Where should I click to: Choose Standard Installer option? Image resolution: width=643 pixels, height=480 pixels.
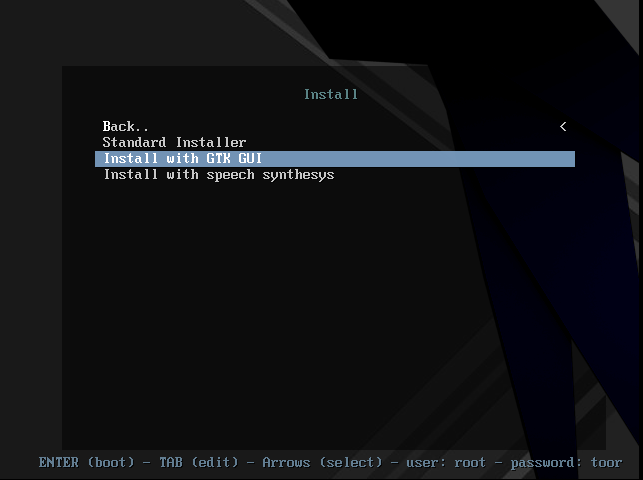(335, 142)
